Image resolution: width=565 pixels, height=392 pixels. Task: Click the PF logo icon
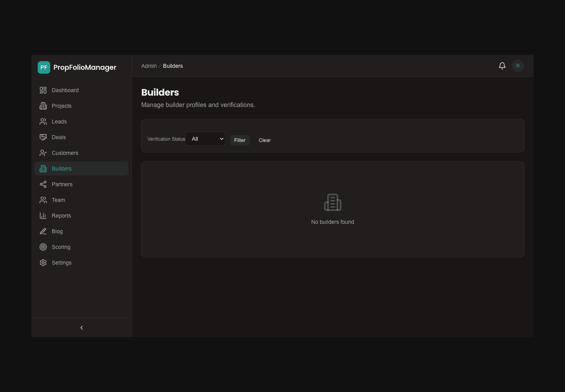(x=44, y=67)
